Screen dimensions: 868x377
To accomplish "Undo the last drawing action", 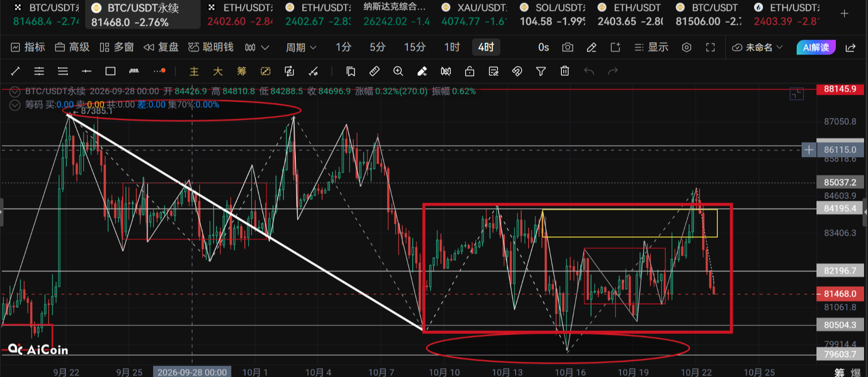I will click(x=589, y=71).
